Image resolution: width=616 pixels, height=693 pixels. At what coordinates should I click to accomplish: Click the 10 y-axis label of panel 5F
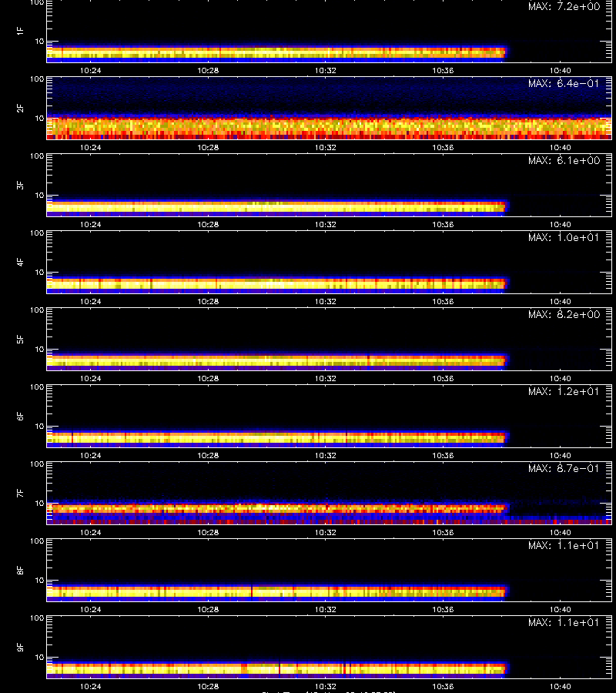39,349
